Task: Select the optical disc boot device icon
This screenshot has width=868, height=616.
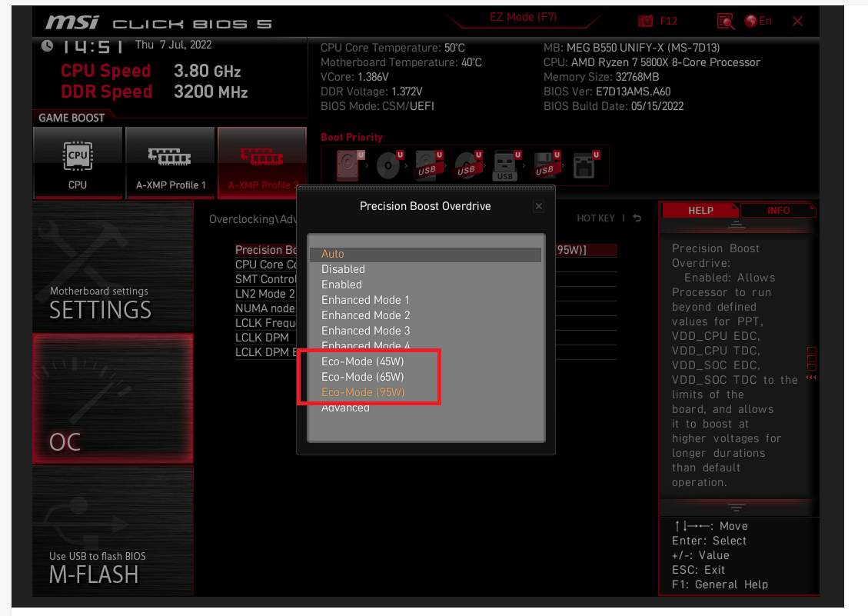Action: (390, 165)
